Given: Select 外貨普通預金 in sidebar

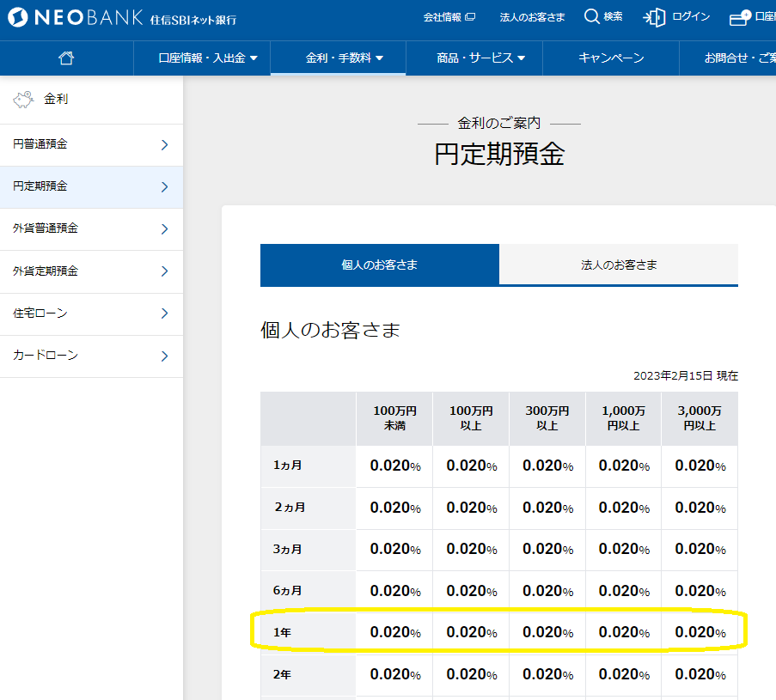Looking at the screenshot, I should click(92, 228).
